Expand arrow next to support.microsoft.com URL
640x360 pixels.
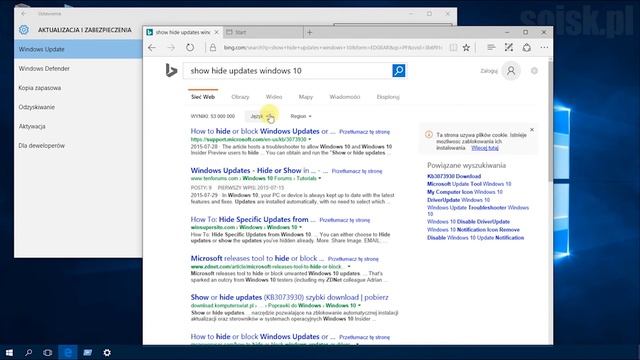click(309, 140)
